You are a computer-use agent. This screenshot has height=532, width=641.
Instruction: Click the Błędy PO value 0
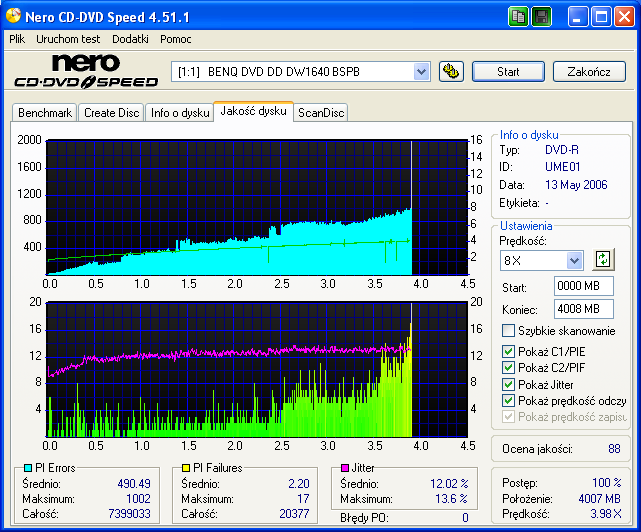[465, 518]
